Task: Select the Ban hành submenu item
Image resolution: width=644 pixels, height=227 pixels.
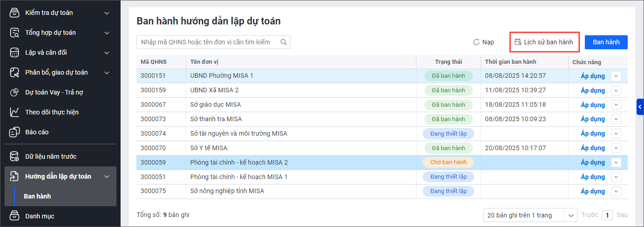Action: point(37,196)
